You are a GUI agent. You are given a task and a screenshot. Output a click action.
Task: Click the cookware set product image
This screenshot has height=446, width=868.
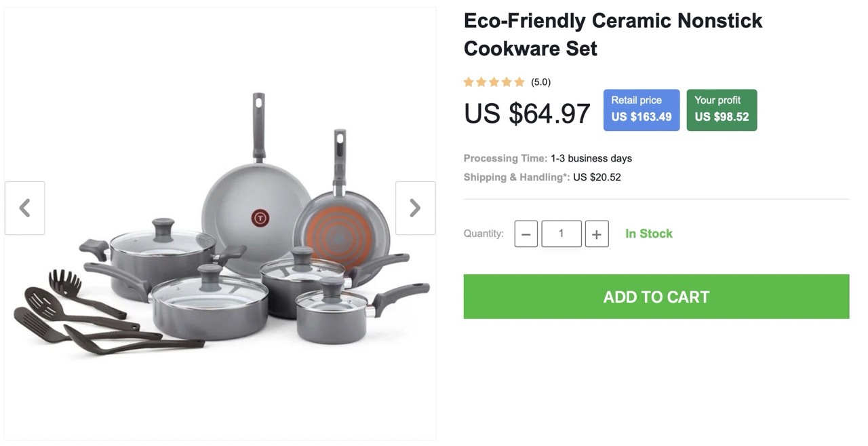pyautogui.click(x=220, y=231)
